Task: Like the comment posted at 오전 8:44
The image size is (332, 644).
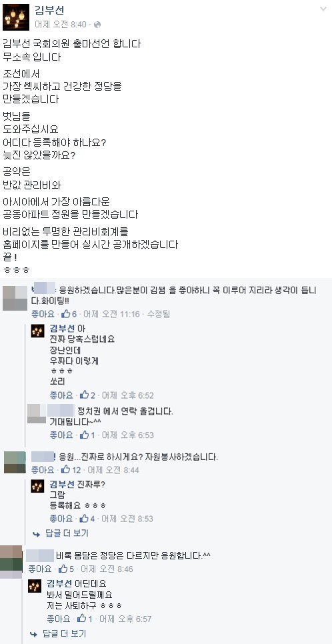Action: tap(43, 470)
